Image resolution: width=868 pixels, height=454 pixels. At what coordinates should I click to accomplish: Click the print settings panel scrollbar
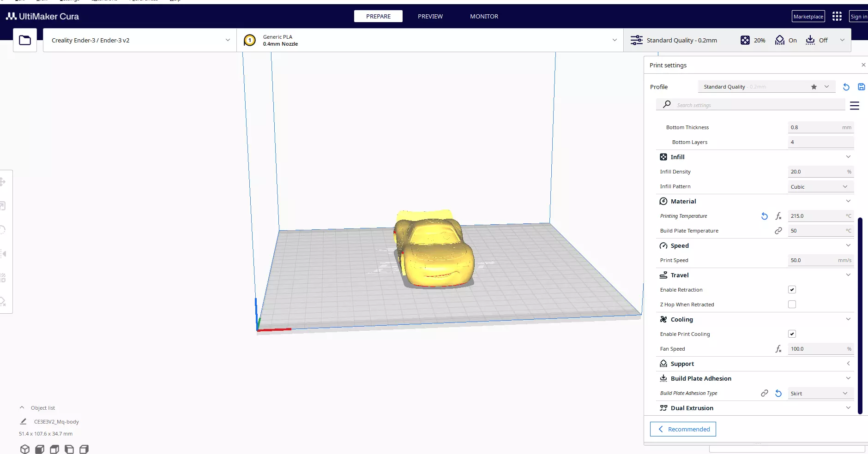point(860,316)
